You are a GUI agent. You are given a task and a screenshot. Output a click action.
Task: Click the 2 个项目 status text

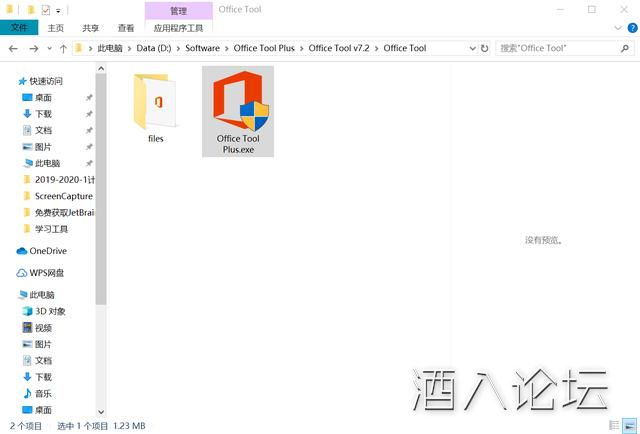26,426
